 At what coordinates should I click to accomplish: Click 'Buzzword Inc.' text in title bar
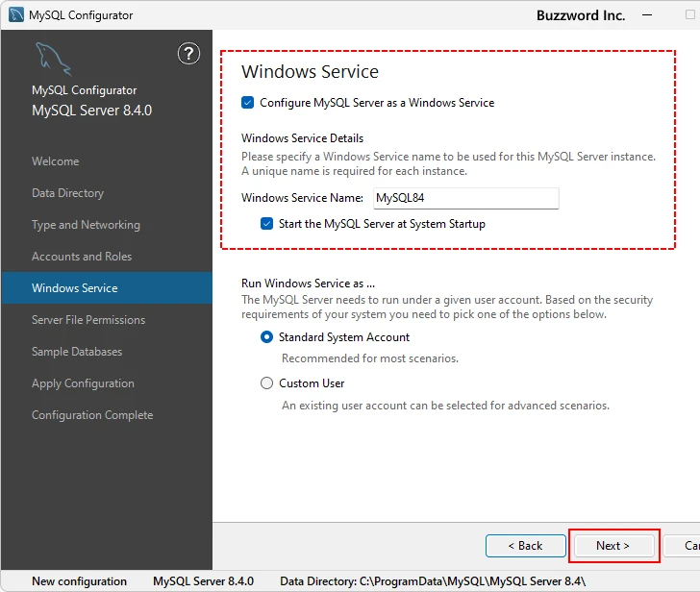click(581, 15)
